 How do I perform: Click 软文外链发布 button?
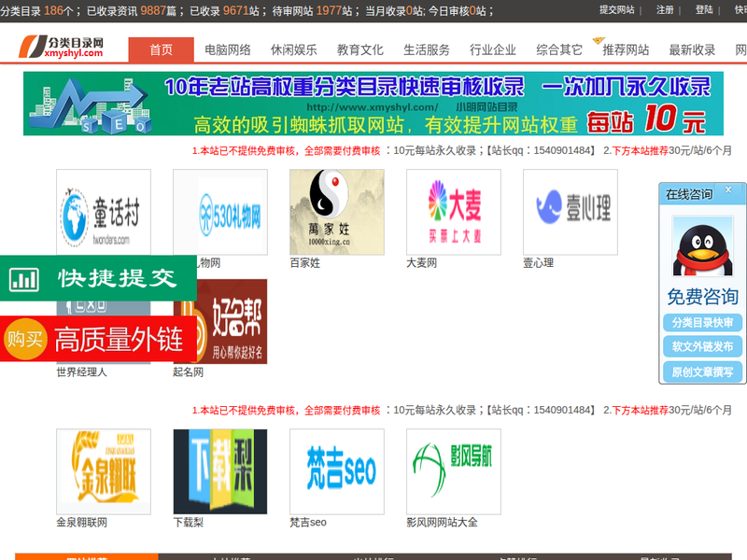pos(703,346)
